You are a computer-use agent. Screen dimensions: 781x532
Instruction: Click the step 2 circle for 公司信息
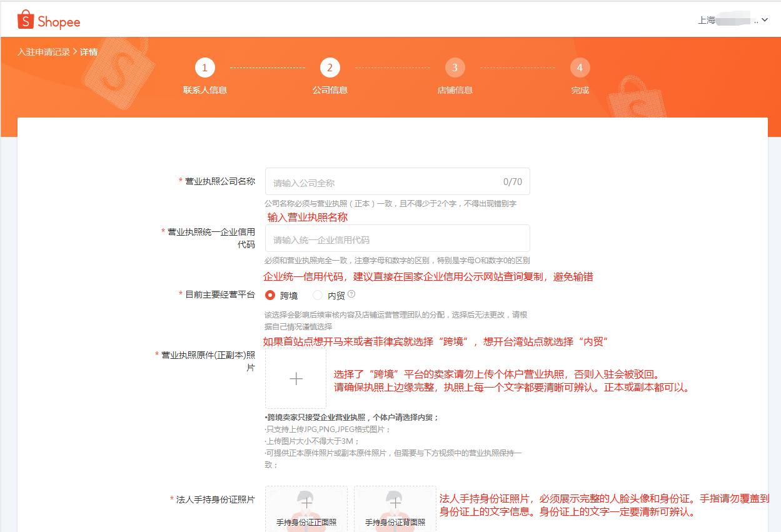pyautogui.click(x=330, y=68)
